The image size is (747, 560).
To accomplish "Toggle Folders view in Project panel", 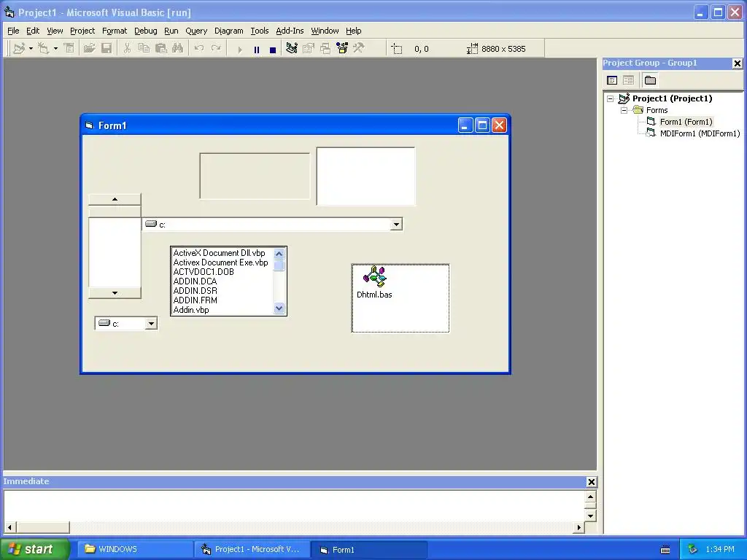I will click(x=650, y=80).
